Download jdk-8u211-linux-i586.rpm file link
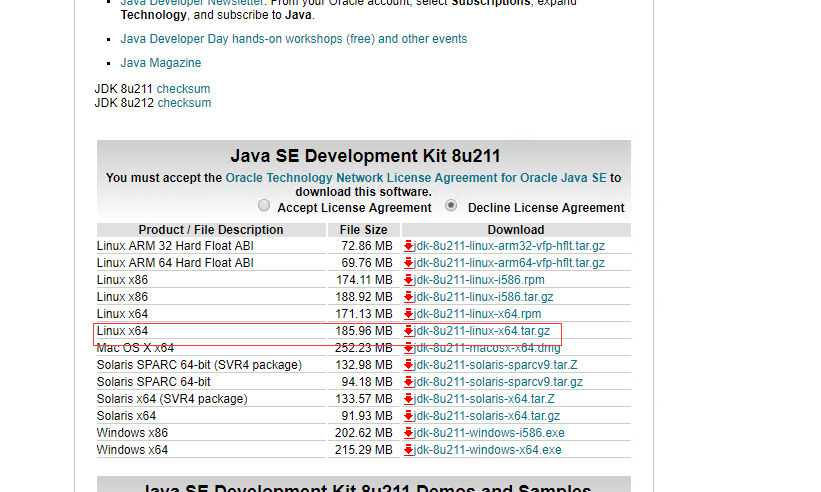 click(479, 280)
